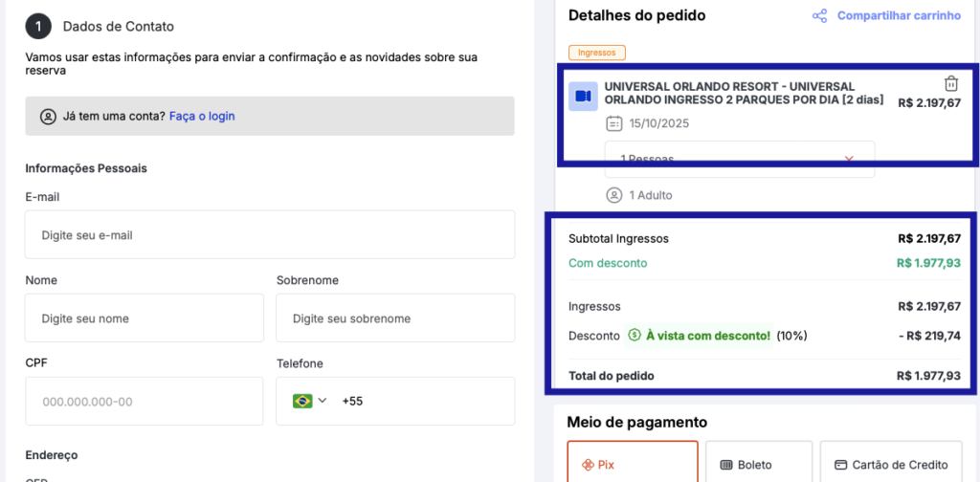Screen dimensions: 980x482
Task: Click the share icon beside Compartilhar carrinho
Action: [819, 16]
